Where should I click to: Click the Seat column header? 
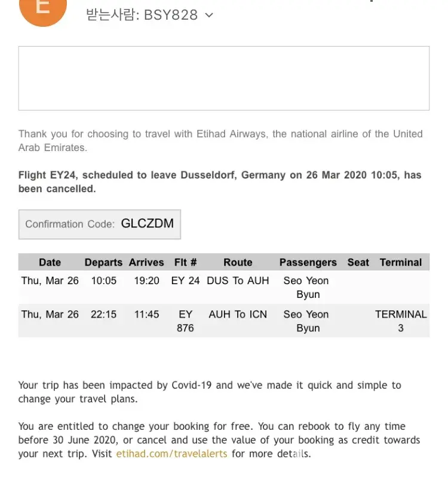point(358,262)
